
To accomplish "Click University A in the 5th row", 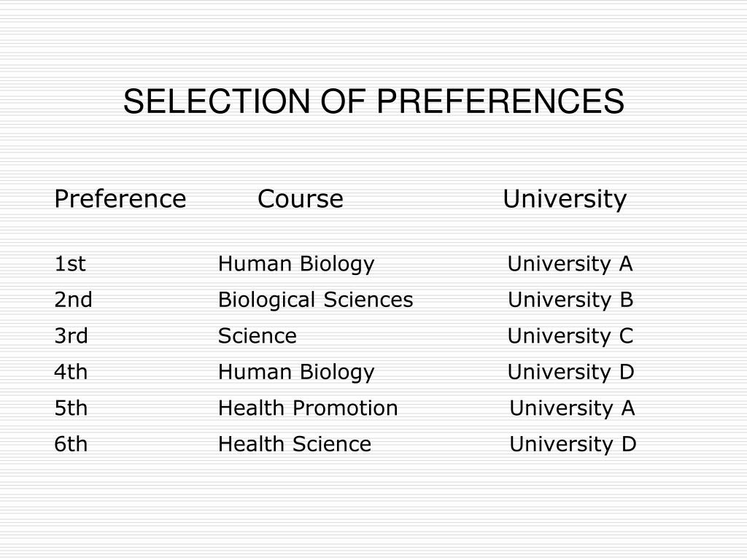I will pyautogui.click(x=572, y=409).
